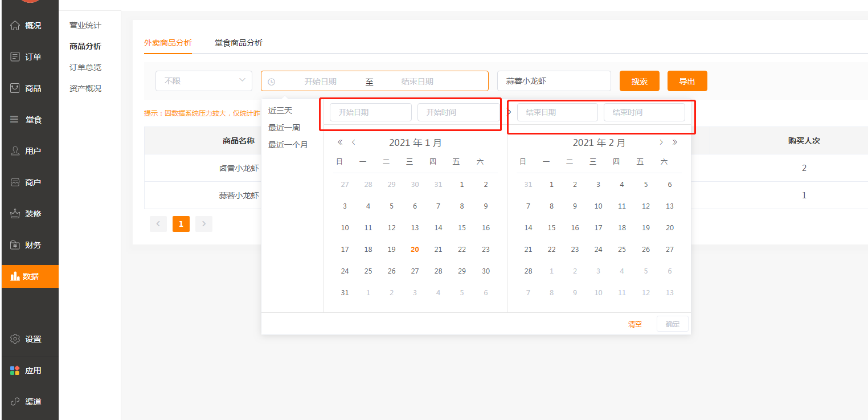Click the clock icon in date range field
This screenshot has height=420, width=868.
(x=271, y=81)
